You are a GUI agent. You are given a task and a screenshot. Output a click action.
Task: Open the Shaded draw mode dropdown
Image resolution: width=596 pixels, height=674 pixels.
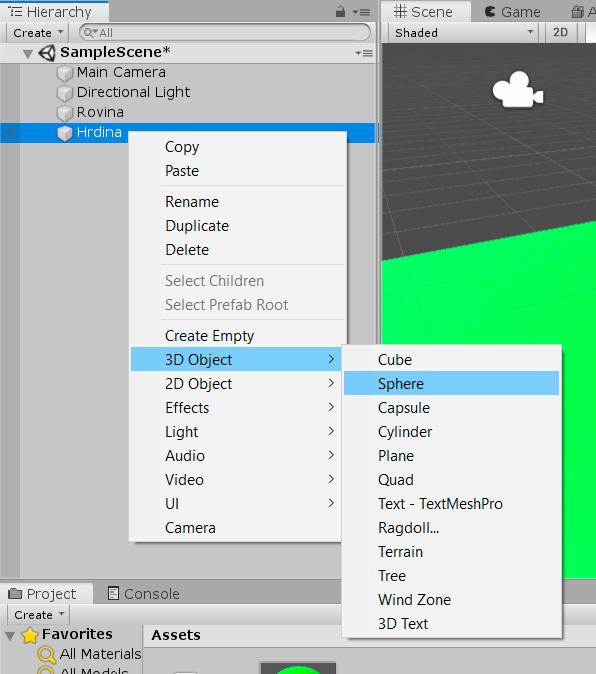coord(463,33)
